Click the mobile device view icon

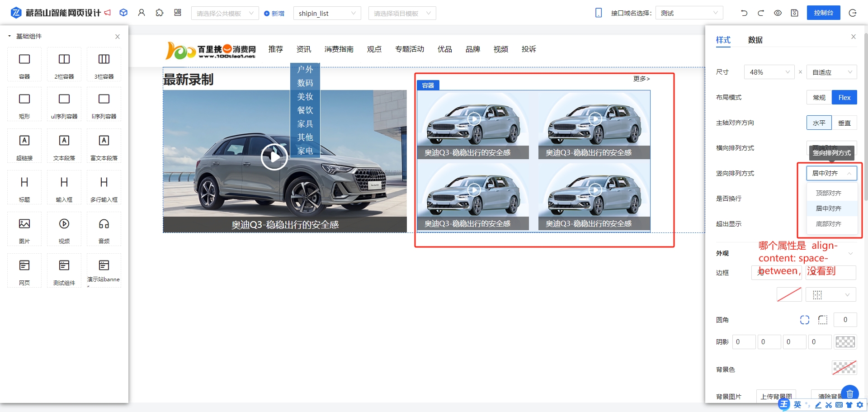click(599, 13)
